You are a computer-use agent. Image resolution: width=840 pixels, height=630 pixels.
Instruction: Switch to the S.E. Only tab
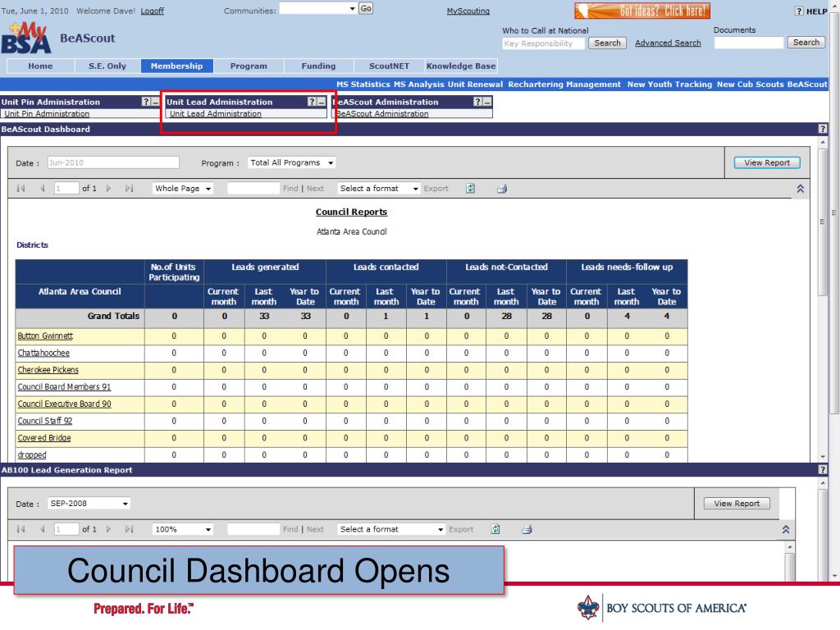pyautogui.click(x=107, y=66)
